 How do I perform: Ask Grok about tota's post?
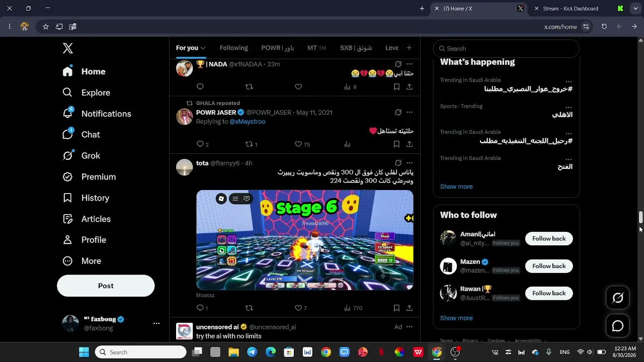pyautogui.click(x=398, y=163)
